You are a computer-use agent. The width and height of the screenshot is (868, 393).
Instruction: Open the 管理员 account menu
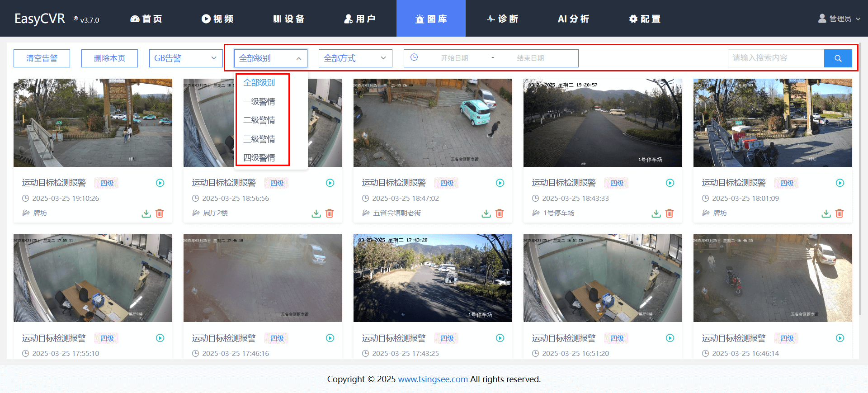coord(840,19)
